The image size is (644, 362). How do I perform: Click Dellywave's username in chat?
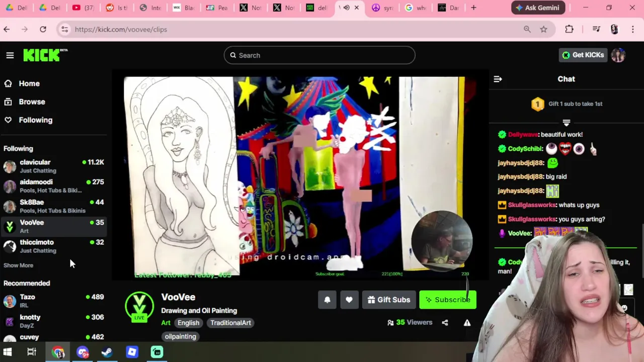click(x=523, y=134)
